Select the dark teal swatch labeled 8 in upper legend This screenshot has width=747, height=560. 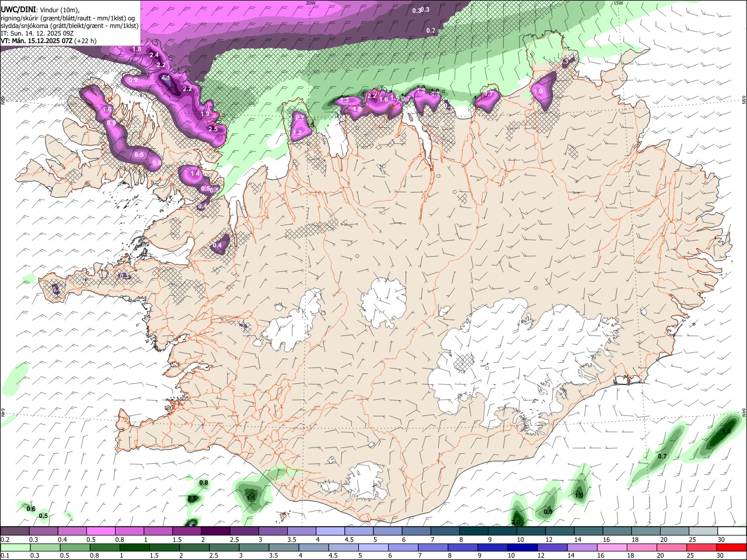(474, 531)
